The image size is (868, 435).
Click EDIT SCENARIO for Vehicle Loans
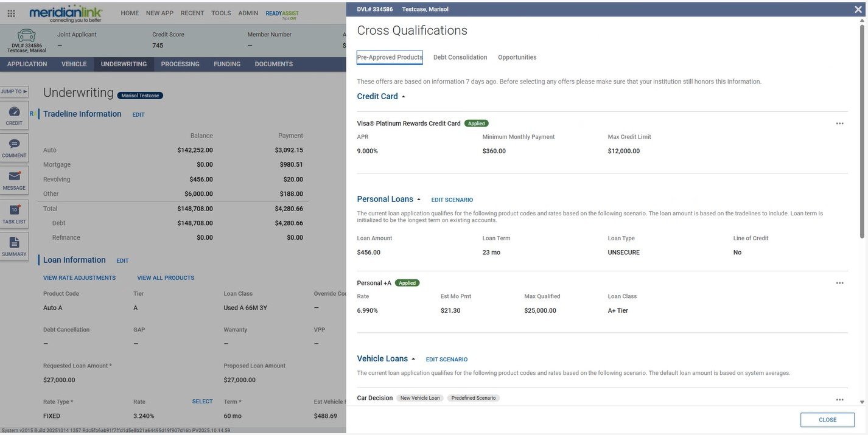point(447,360)
